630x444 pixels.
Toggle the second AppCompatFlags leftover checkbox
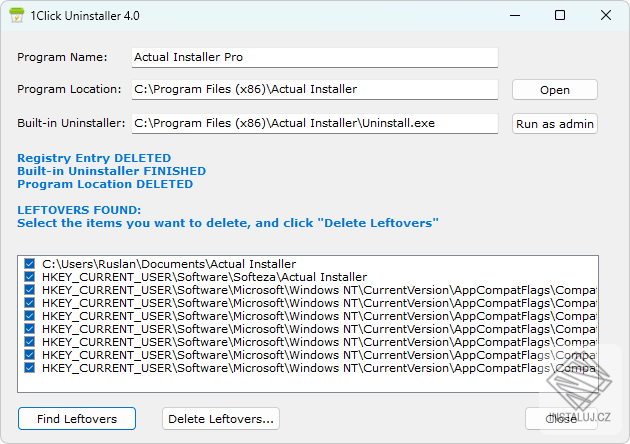pyautogui.click(x=30, y=303)
